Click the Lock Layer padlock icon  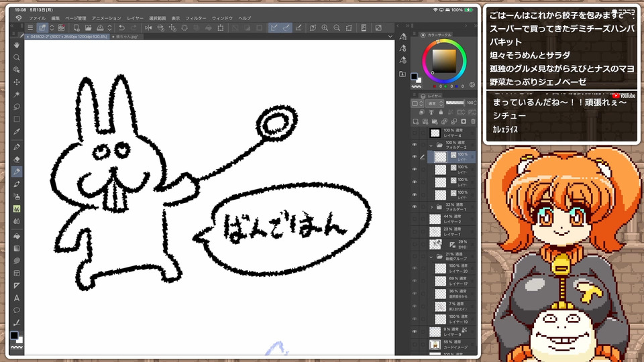[x=441, y=112]
